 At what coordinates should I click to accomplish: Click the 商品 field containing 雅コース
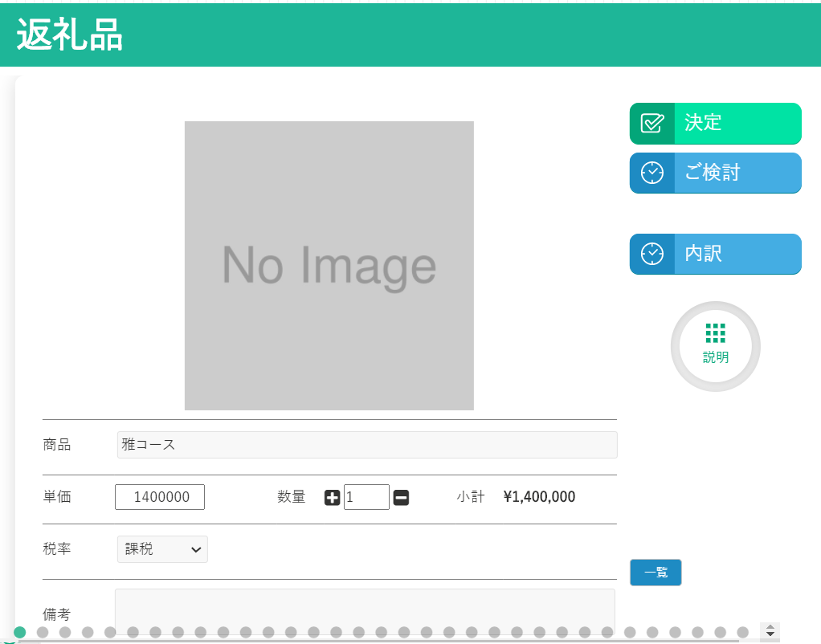coord(366,445)
